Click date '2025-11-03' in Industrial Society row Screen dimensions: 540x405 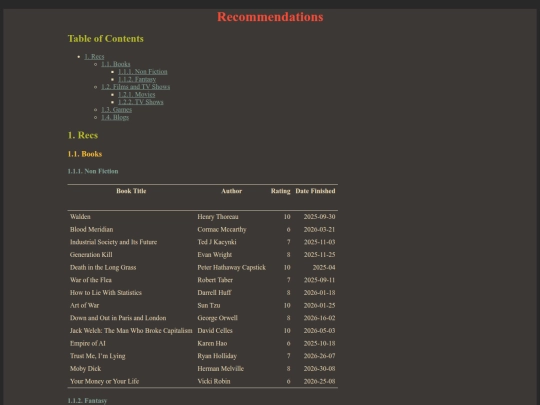(319, 242)
